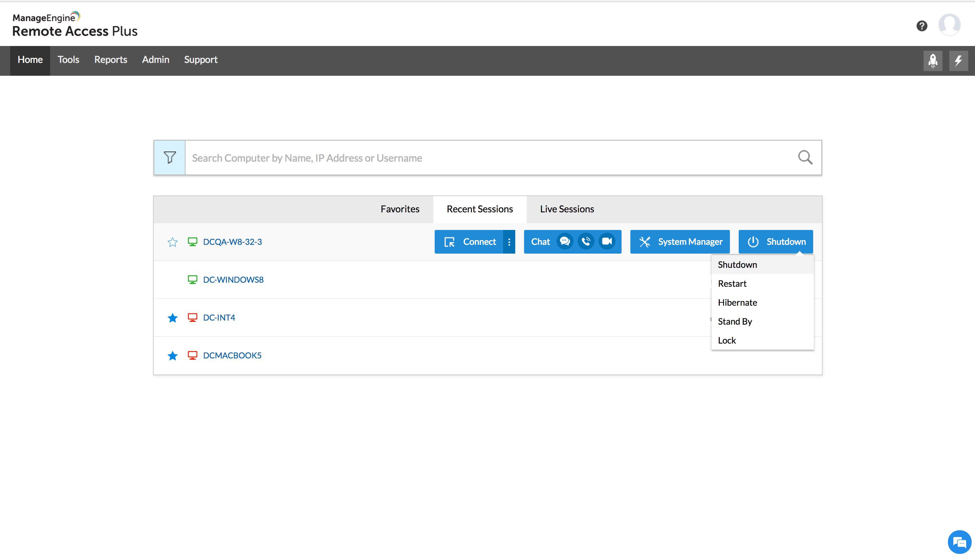Favorite DCQA-W8-32-3 with star toggle
This screenshot has height=560, width=975.
click(x=172, y=242)
